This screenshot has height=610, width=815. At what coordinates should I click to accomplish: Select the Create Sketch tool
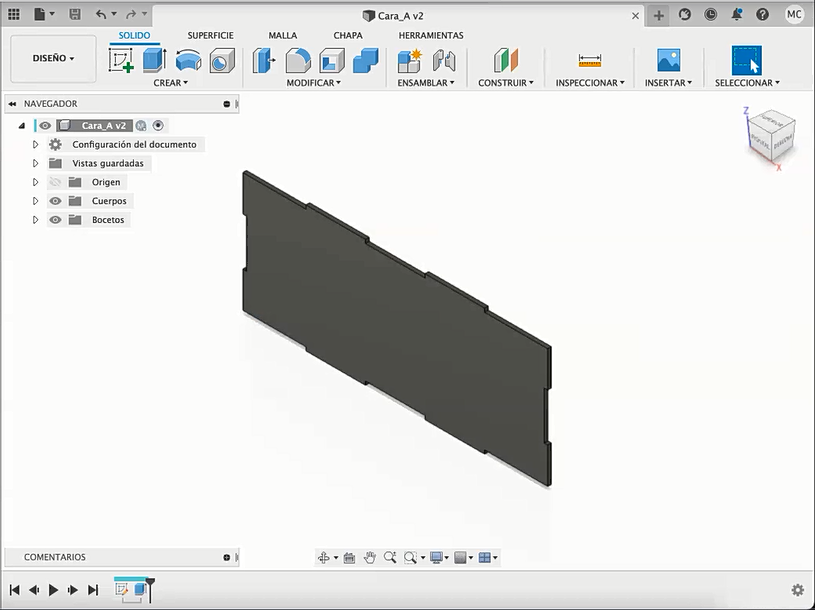(x=121, y=60)
